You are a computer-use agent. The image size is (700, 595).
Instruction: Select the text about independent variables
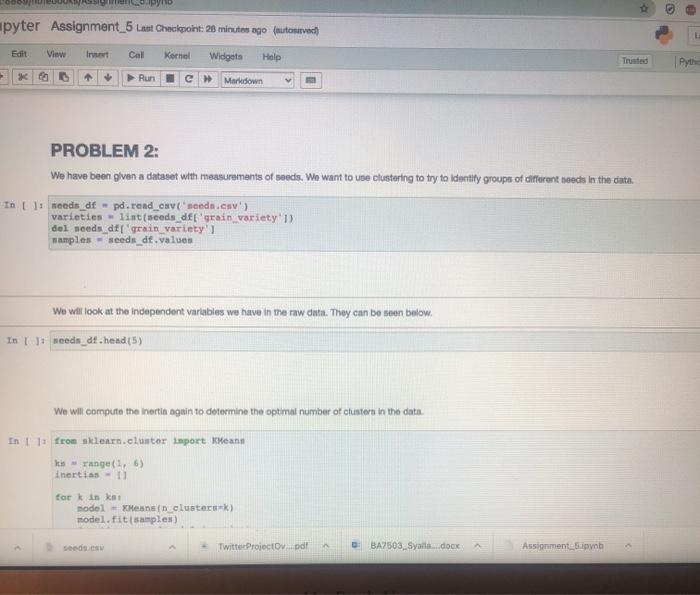pos(242,312)
